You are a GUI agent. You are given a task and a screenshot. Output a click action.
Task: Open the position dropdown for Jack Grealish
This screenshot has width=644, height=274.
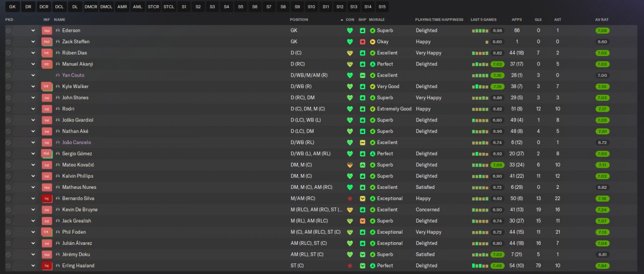coord(33,221)
